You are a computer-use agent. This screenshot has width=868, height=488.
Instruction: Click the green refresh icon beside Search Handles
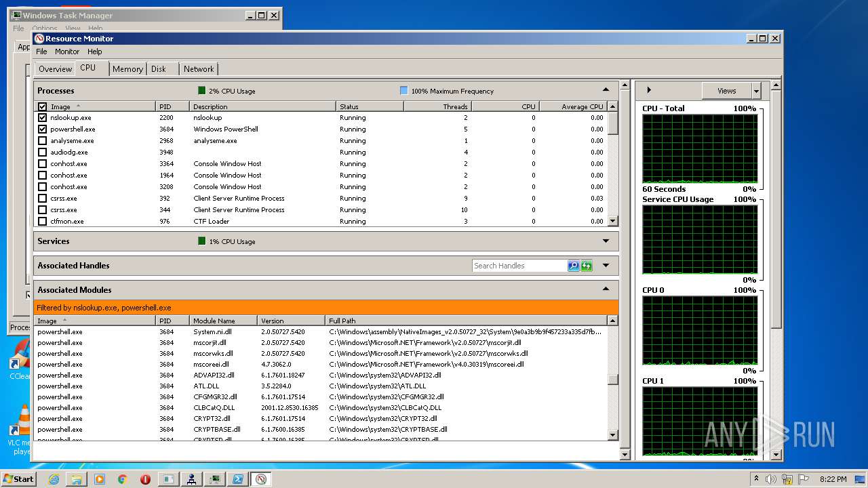(587, 266)
